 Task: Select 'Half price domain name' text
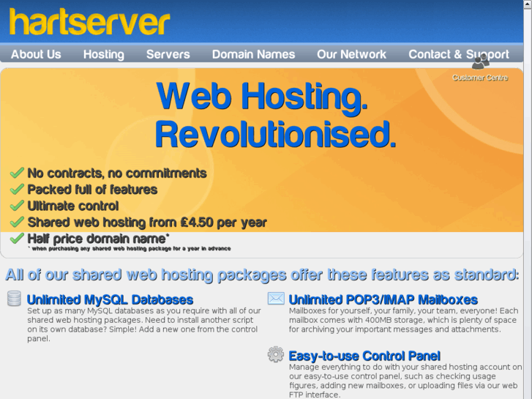[x=97, y=239]
